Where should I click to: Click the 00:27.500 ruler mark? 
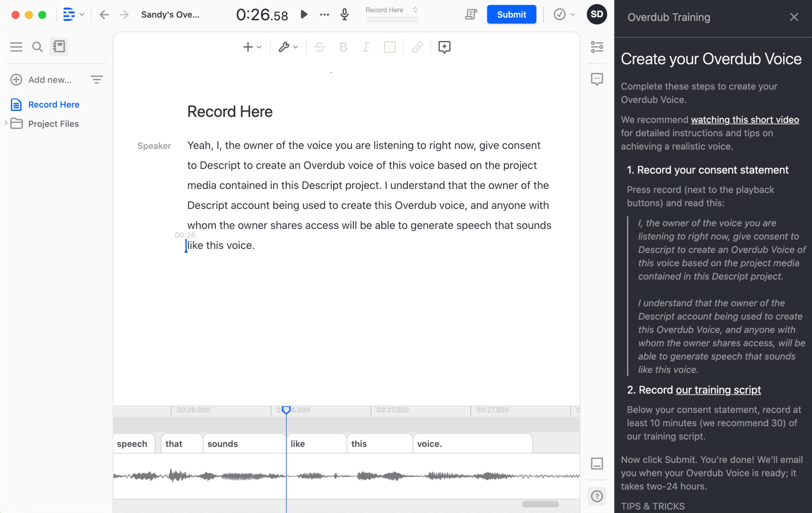pyautogui.click(x=492, y=410)
